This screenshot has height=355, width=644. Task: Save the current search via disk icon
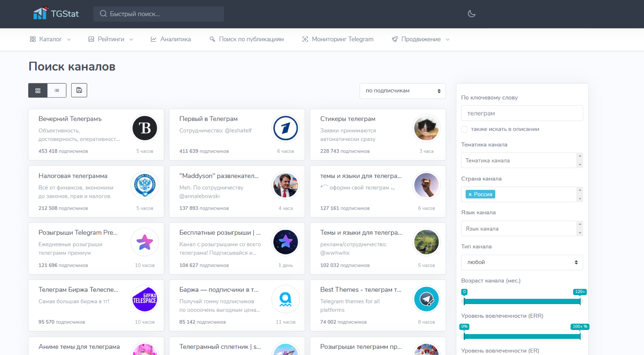(79, 90)
